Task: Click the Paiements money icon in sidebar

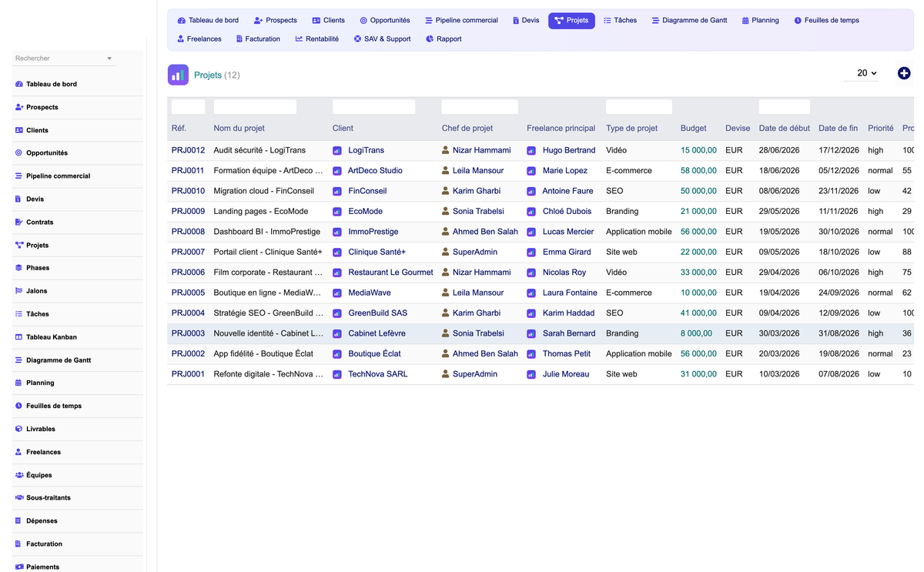Action: (x=19, y=567)
